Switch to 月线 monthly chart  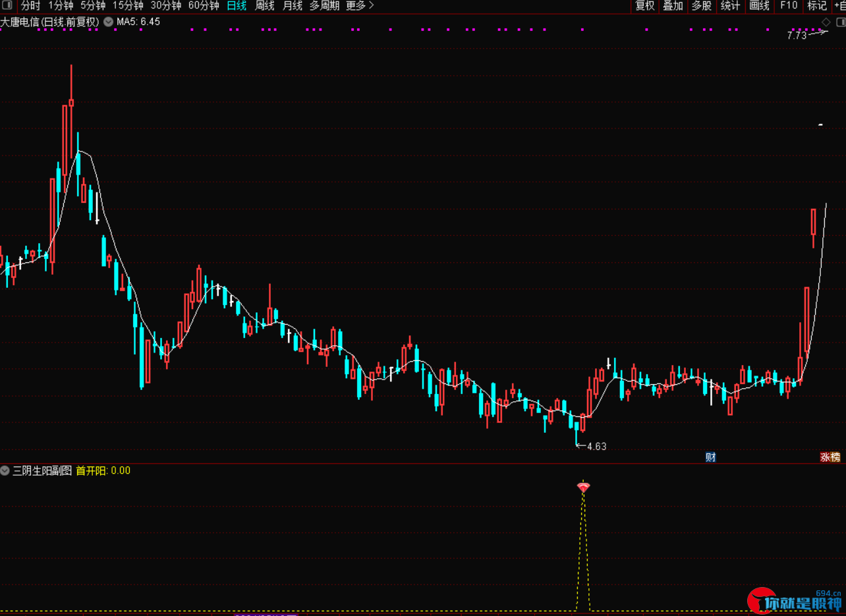pyautogui.click(x=293, y=6)
